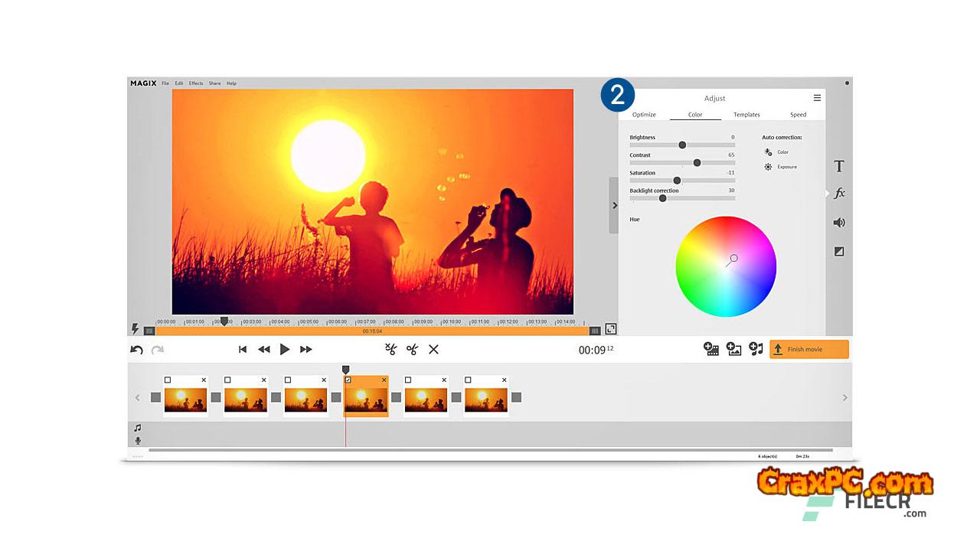Image resolution: width=980 pixels, height=551 pixels.
Task: Click the scissors cut icon
Action: pyautogui.click(x=413, y=350)
